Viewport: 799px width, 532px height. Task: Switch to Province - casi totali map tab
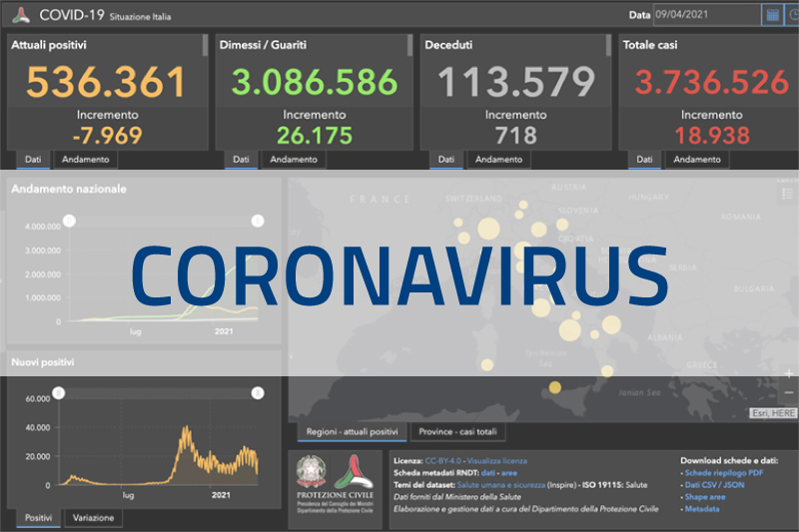pos(457,432)
